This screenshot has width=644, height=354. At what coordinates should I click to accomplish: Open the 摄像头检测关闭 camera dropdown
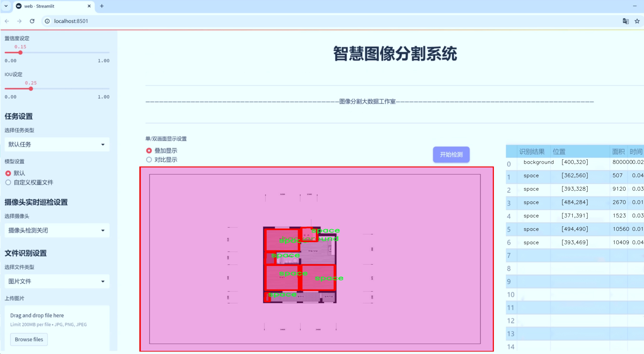(x=57, y=230)
